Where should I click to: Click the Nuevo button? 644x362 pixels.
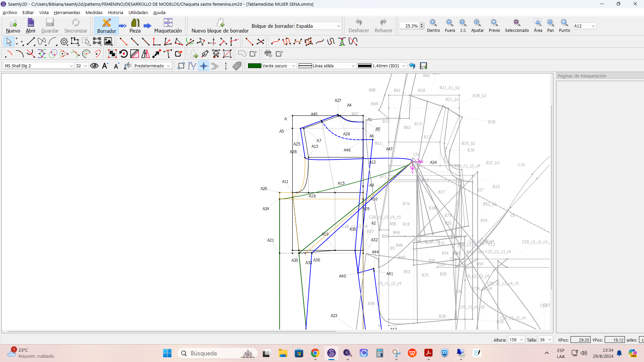pos(13,25)
